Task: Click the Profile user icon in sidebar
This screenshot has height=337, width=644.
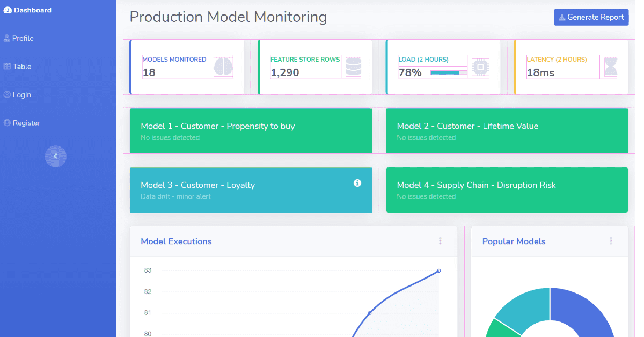Action: point(6,39)
